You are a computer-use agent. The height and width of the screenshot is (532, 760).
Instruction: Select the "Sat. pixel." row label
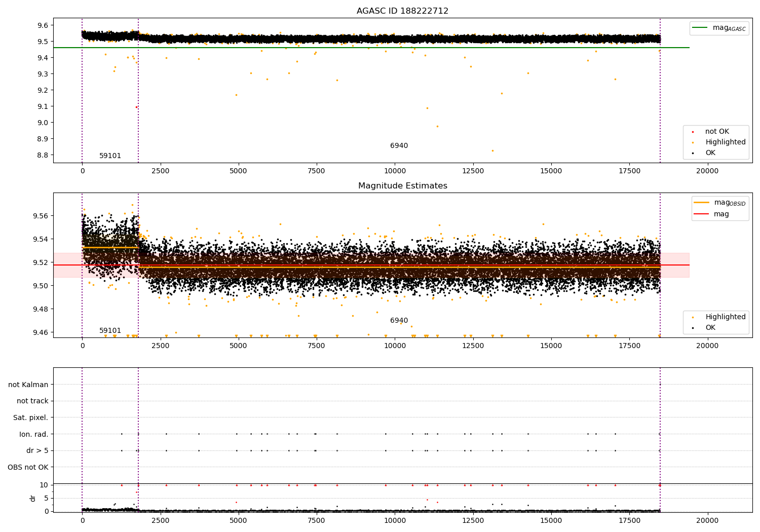click(x=30, y=418)
